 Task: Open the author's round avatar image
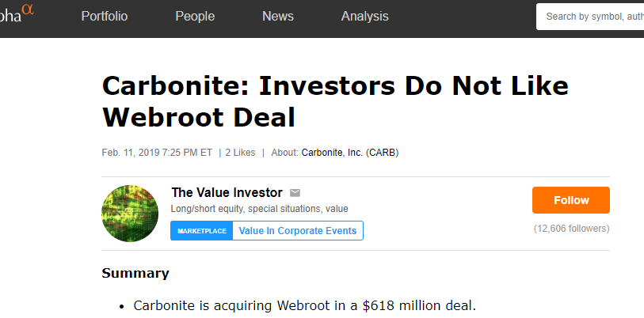click(x=130, y=214)
